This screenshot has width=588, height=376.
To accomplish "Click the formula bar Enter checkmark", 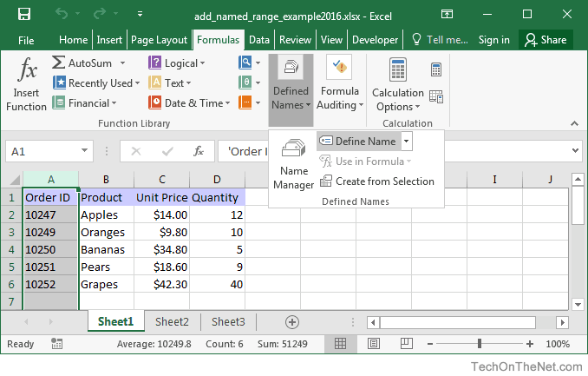I will click(167, 151).
